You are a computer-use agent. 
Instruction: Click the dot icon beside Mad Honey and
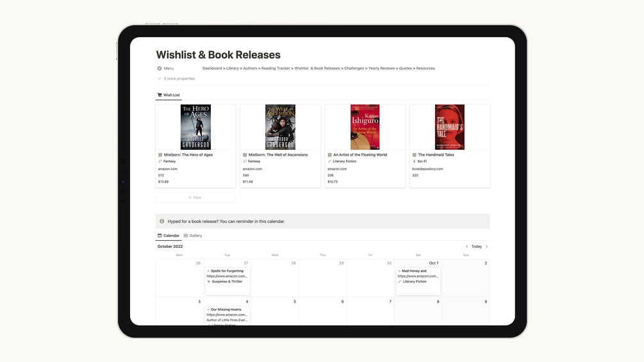(x=399, y=271)
